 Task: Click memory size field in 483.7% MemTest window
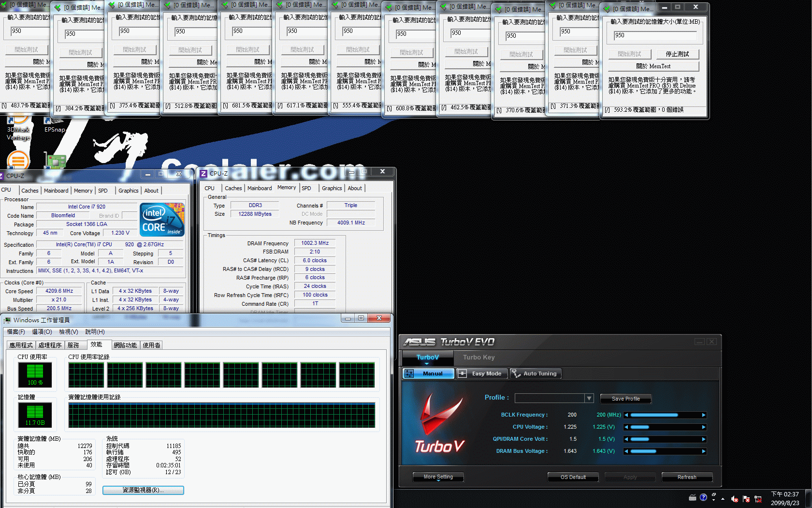coord(30,31)
